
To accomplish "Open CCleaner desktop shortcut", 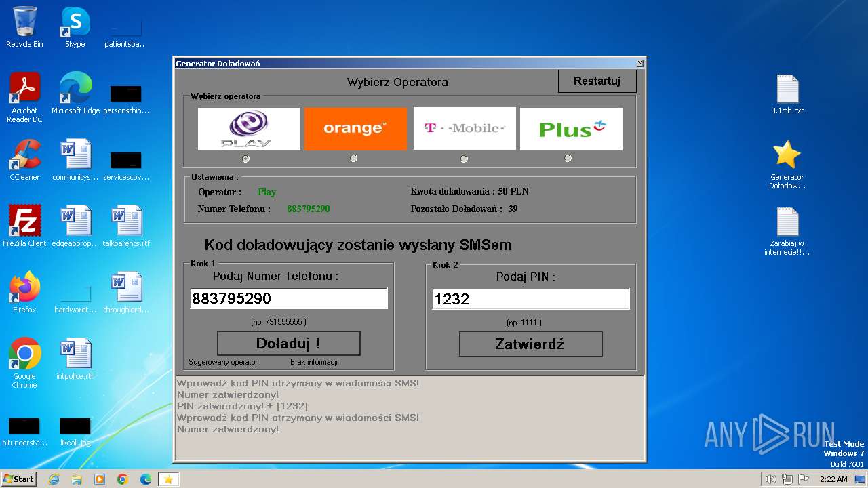I will [x=24, y=160].
